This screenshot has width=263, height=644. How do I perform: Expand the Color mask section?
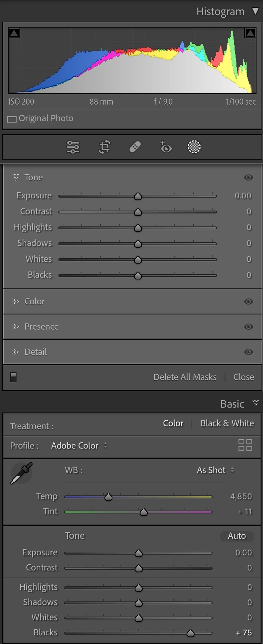[35, 301]
